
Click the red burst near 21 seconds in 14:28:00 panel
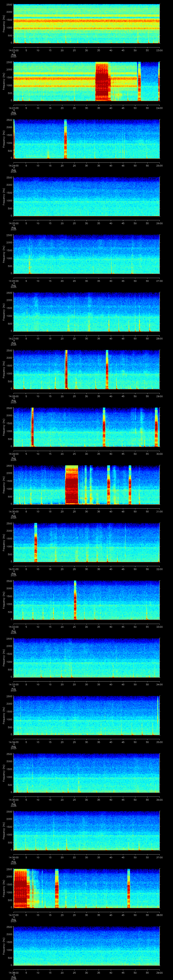point(66,369)
